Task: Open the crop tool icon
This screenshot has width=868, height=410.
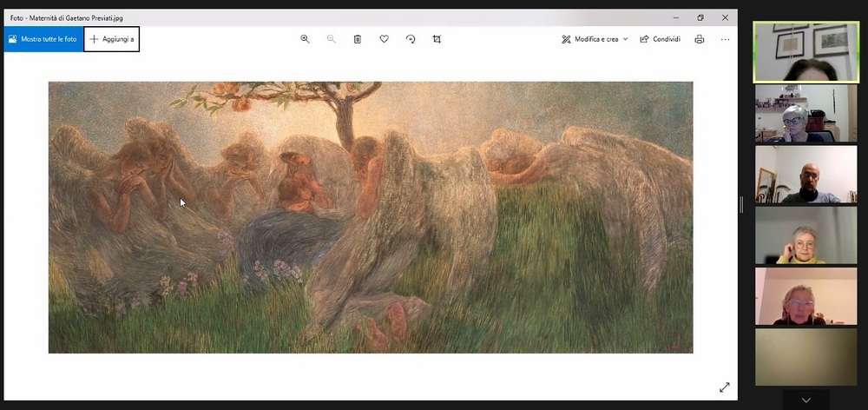Action: point(437,39)
